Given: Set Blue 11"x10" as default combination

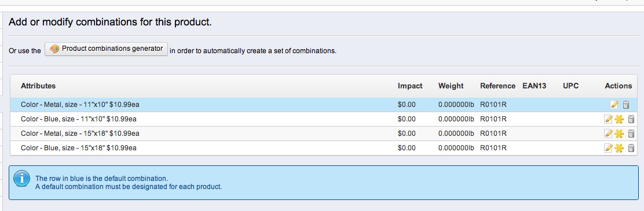Looking at the screenshot, I should click(x=619, y=119).
